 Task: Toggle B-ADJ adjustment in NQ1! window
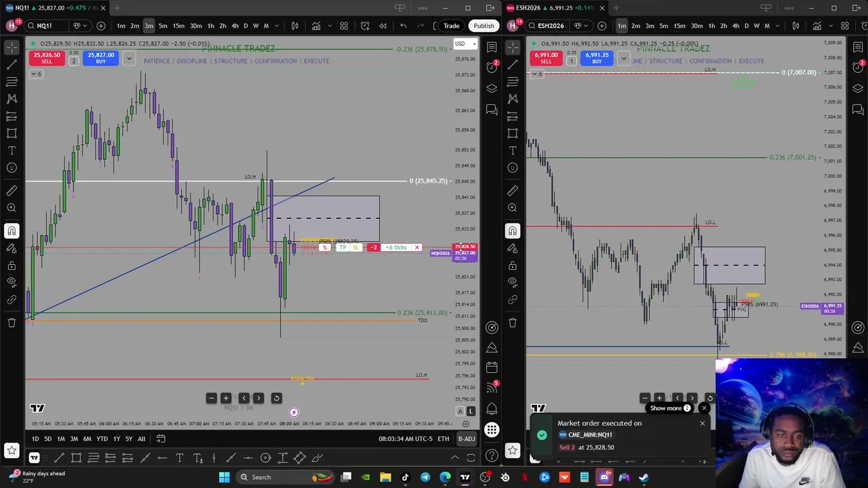(467, 439)
